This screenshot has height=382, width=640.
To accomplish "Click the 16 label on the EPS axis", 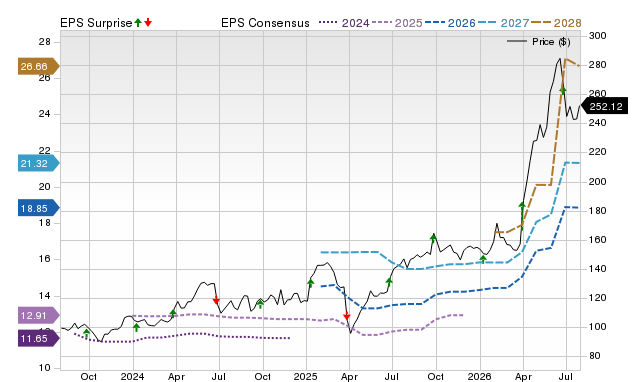I will 45,259.
